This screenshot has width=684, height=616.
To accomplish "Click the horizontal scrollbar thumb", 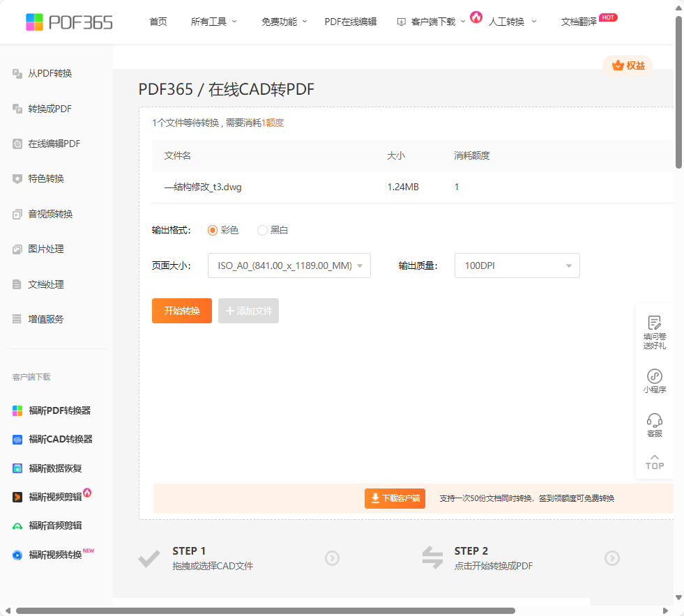I will point(265,610).
